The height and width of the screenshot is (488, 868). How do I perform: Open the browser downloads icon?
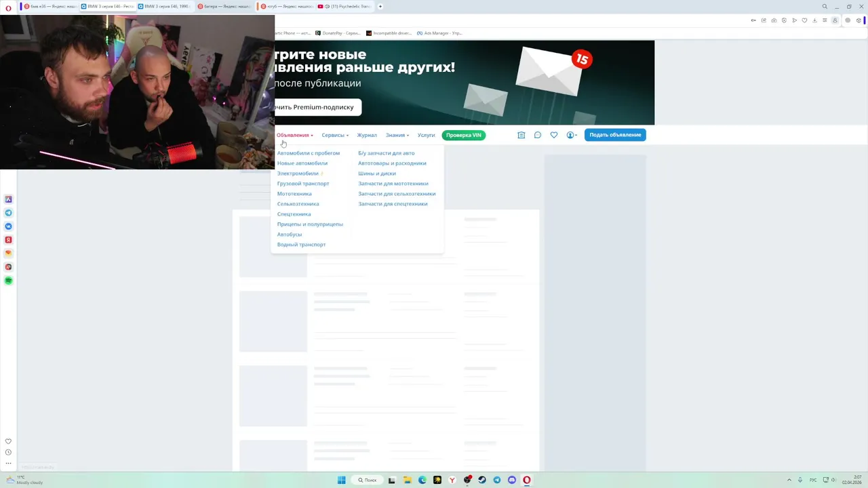click(814, 20)
